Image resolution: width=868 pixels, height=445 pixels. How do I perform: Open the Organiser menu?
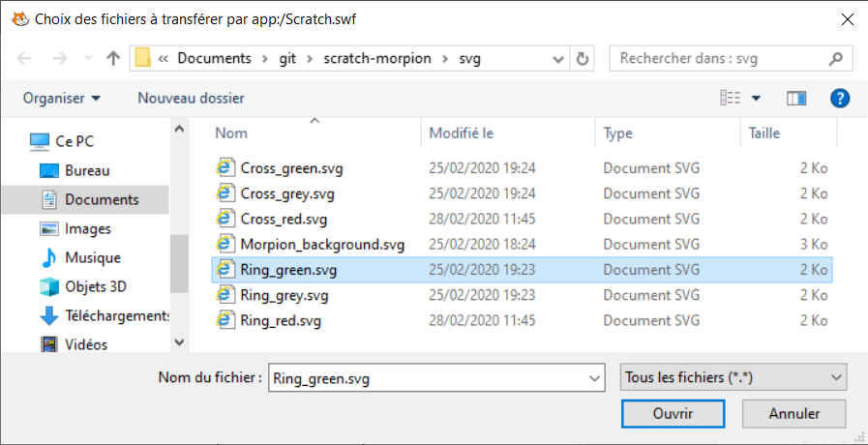point(62,98)
